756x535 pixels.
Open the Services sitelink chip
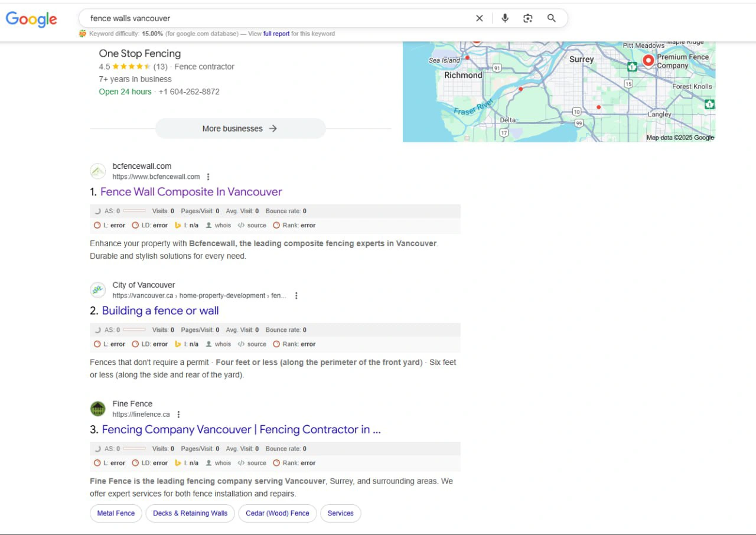(340, 513)
